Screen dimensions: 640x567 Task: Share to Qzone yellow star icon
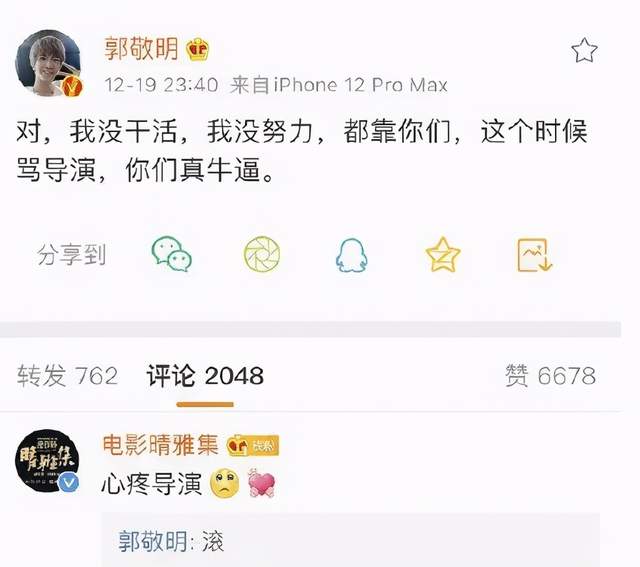click(443, 254)
